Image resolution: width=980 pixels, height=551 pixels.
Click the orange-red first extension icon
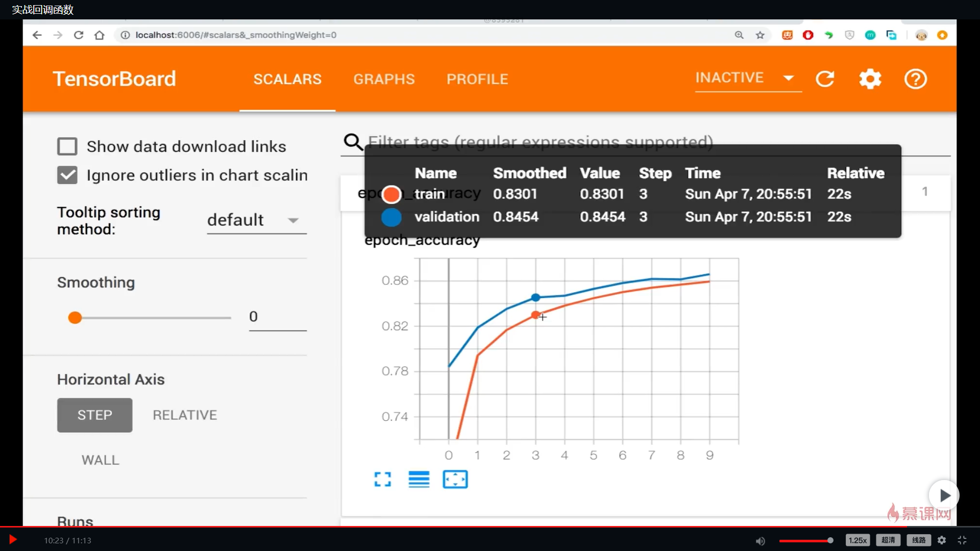787,35
